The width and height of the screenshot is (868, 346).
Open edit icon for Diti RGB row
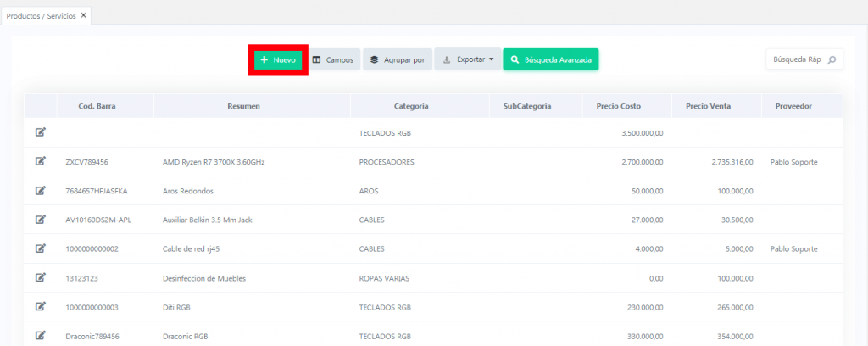pos(41,306)
